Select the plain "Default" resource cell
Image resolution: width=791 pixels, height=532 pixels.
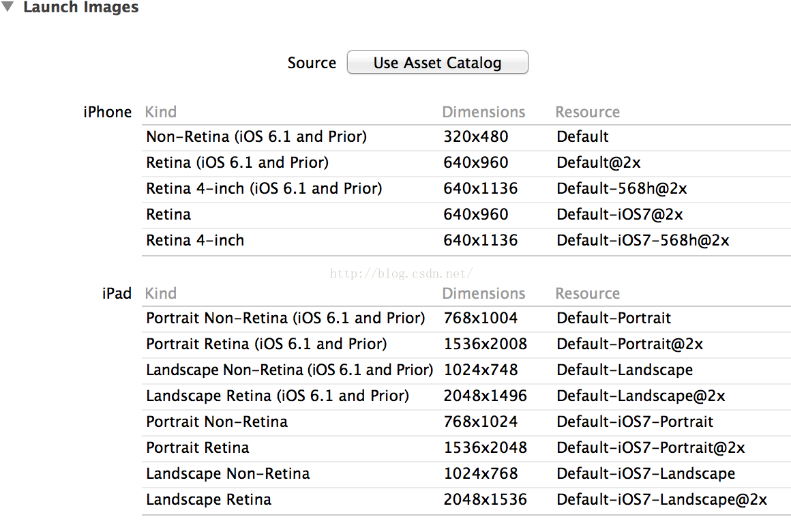click(x=582, y=137)
